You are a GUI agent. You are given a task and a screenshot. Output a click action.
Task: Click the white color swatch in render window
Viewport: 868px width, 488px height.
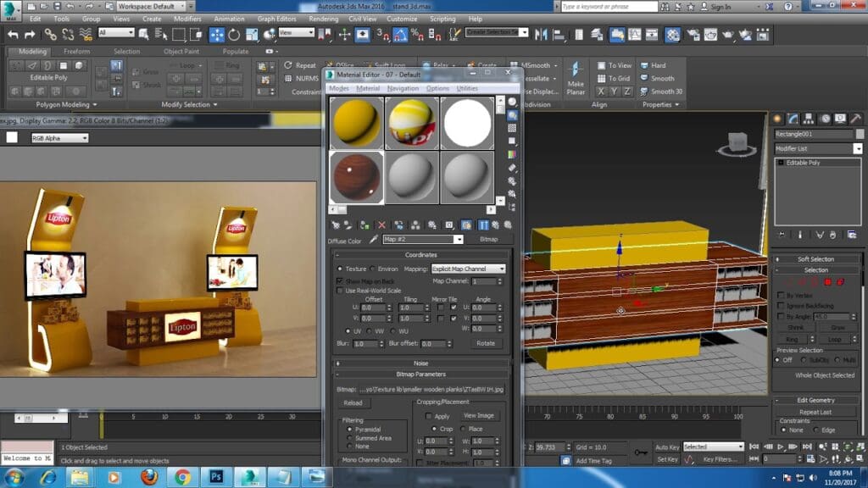pyautogui.click(x=12, y=138)
